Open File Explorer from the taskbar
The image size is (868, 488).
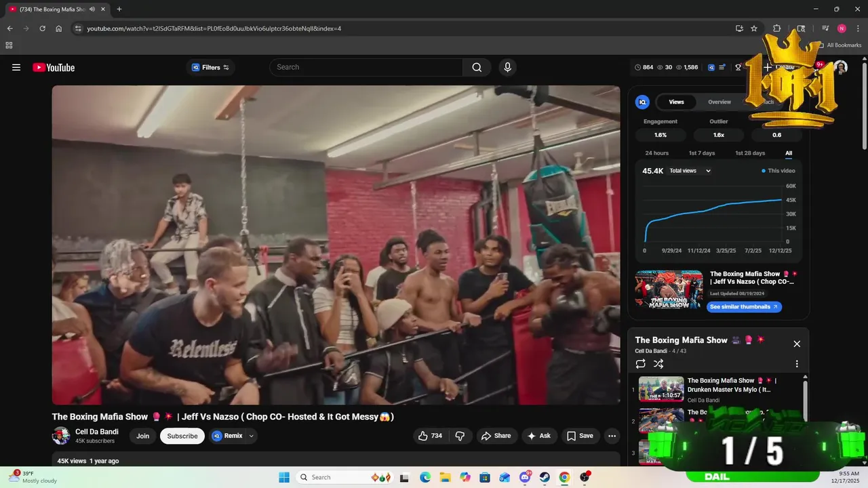click(445, 477)
